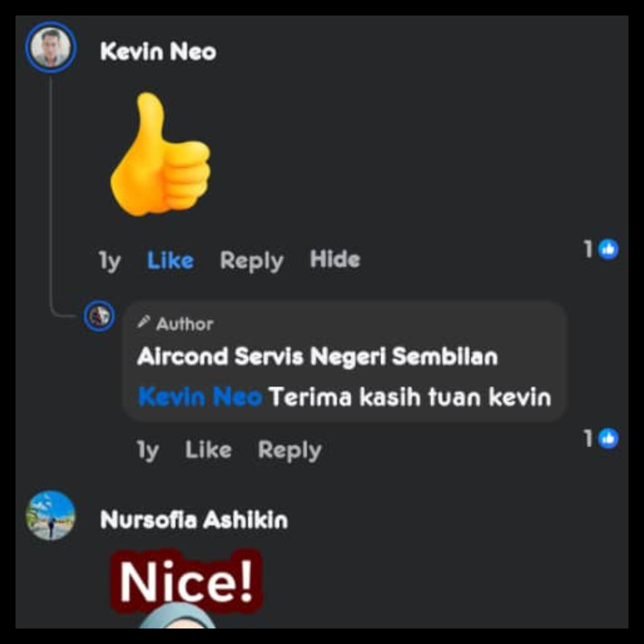
Task: Click the 1y timestamp on Kevin's comment
Action: point(110,261)
